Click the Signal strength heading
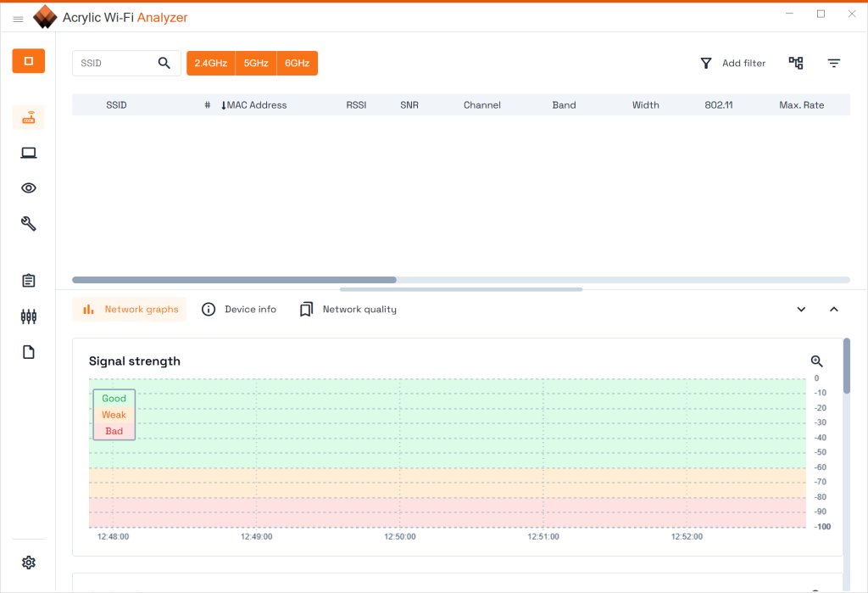 135,361
